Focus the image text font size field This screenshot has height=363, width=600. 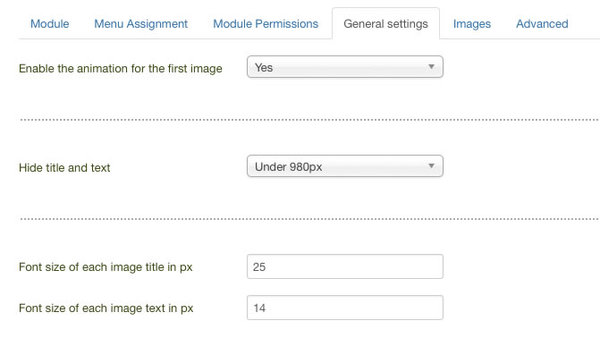pyautogui.click(x=345, y=308)
